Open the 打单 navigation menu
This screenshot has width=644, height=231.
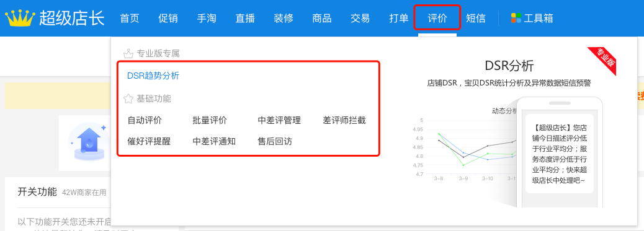(399, 18)
